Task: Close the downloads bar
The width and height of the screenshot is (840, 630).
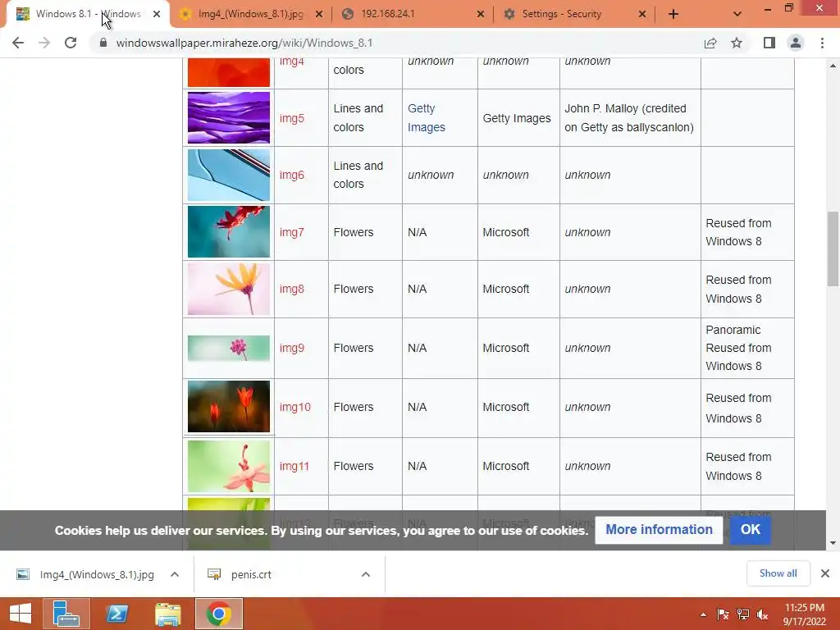Action: (x=825, y=573)
